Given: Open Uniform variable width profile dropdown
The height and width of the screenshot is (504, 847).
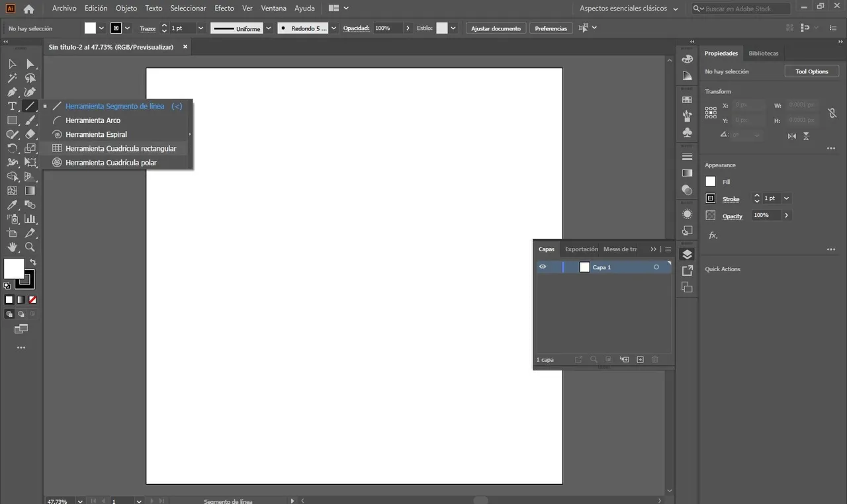Looking at the screenshot, I should coord(268,28).
